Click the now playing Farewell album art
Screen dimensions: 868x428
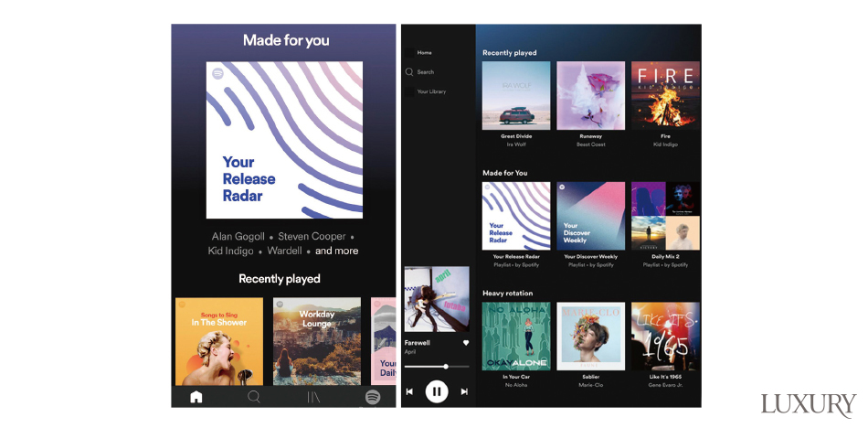click(437, 299)
